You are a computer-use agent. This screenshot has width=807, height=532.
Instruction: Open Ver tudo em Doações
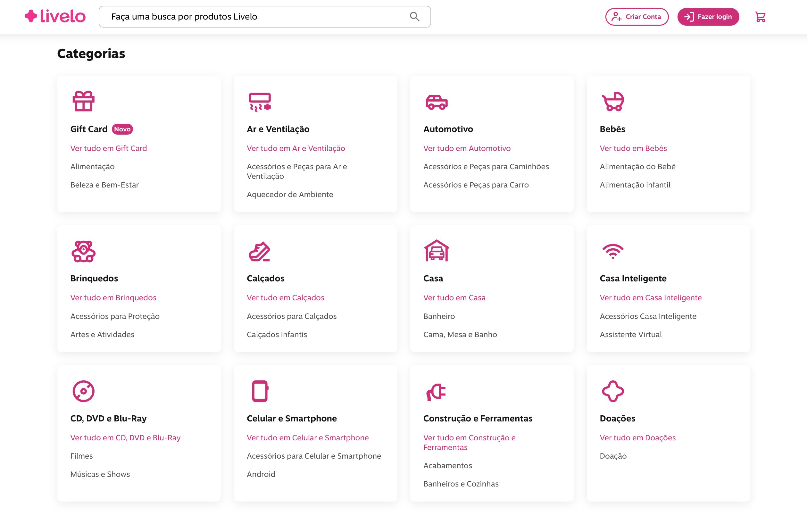click(637, 438)
